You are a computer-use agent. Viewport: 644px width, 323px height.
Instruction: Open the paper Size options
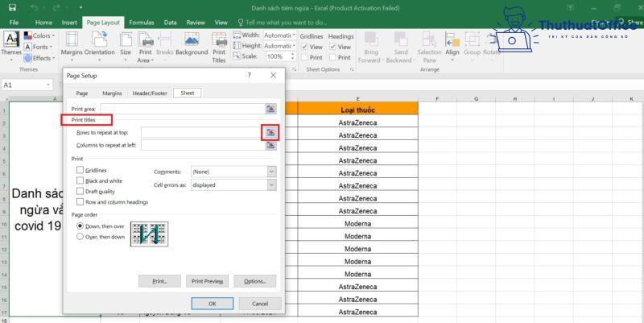[x=126, y=46]
